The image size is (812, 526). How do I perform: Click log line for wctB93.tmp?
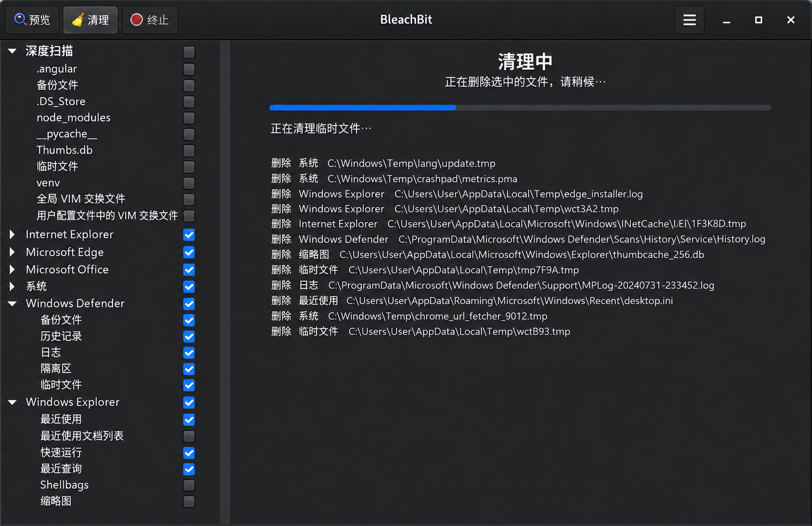point(421,331)
